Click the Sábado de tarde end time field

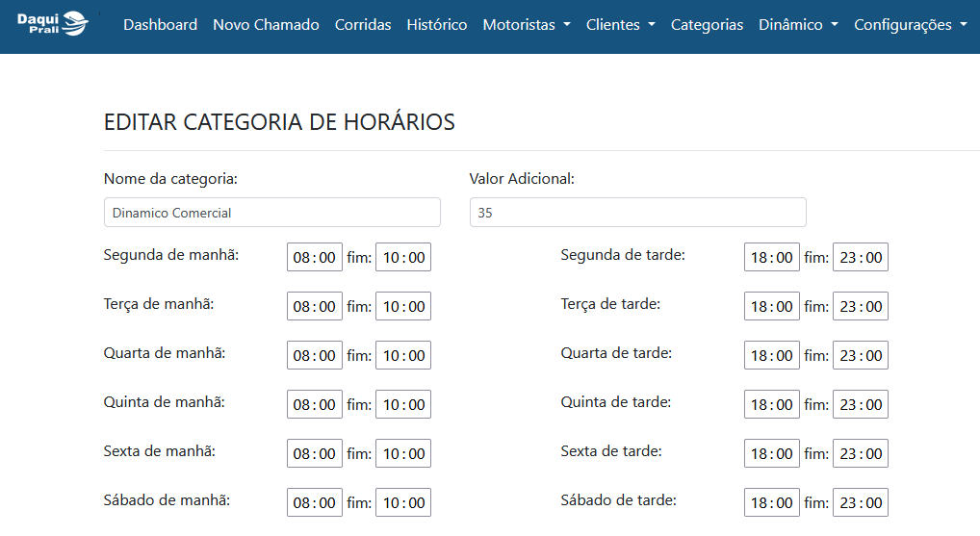pos(860,502)
